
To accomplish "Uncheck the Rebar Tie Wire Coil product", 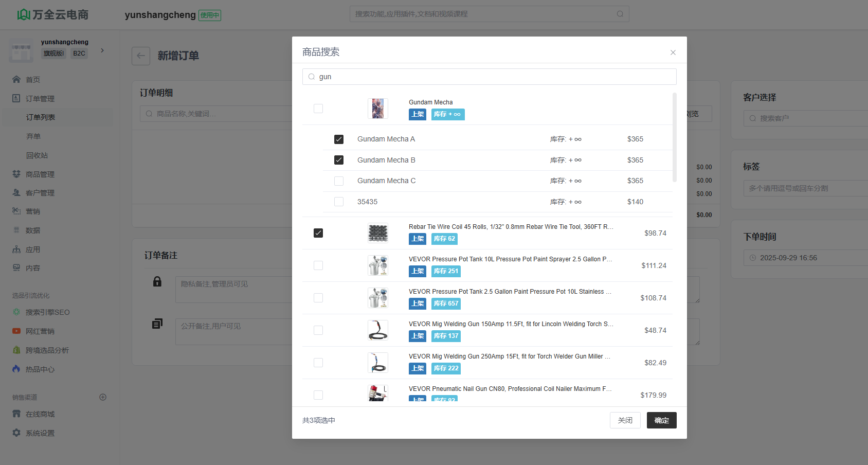I will click(318, 233).
